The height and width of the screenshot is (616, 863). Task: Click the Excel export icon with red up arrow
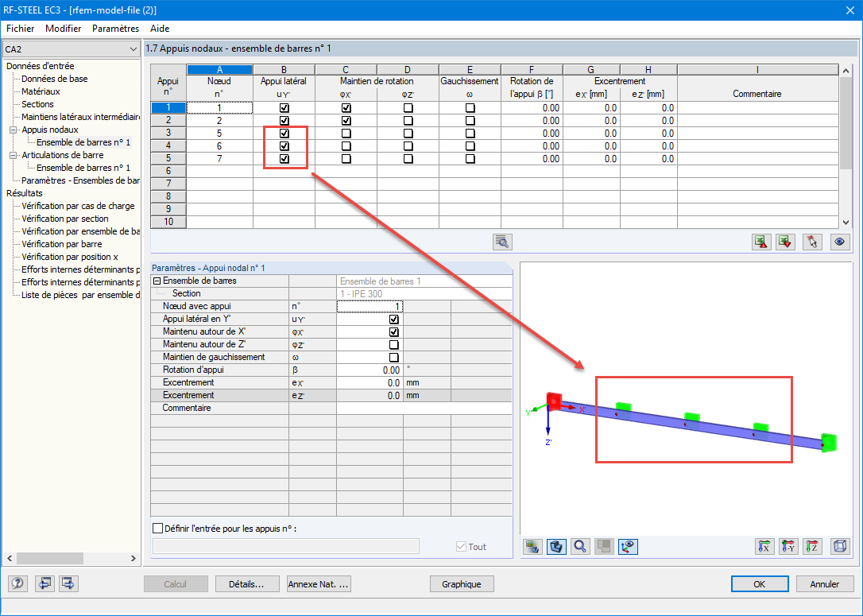tap(761, 242)
